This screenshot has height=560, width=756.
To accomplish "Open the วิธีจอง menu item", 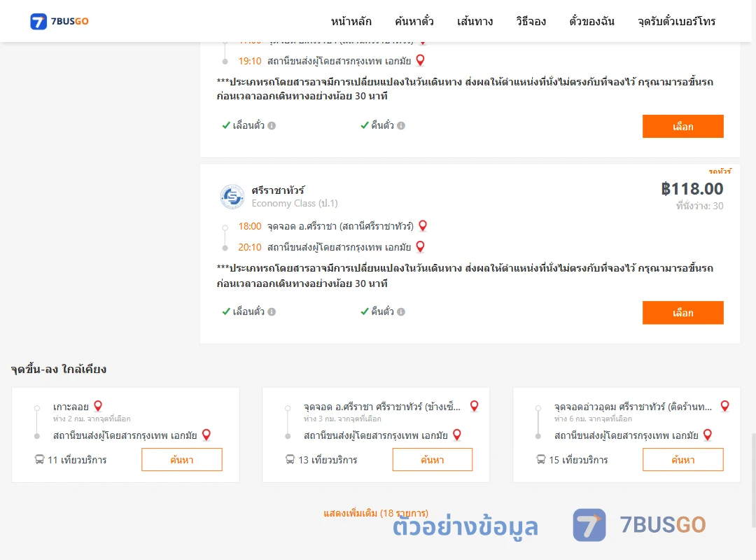I will pyautogui.click(x=531, y=21).
